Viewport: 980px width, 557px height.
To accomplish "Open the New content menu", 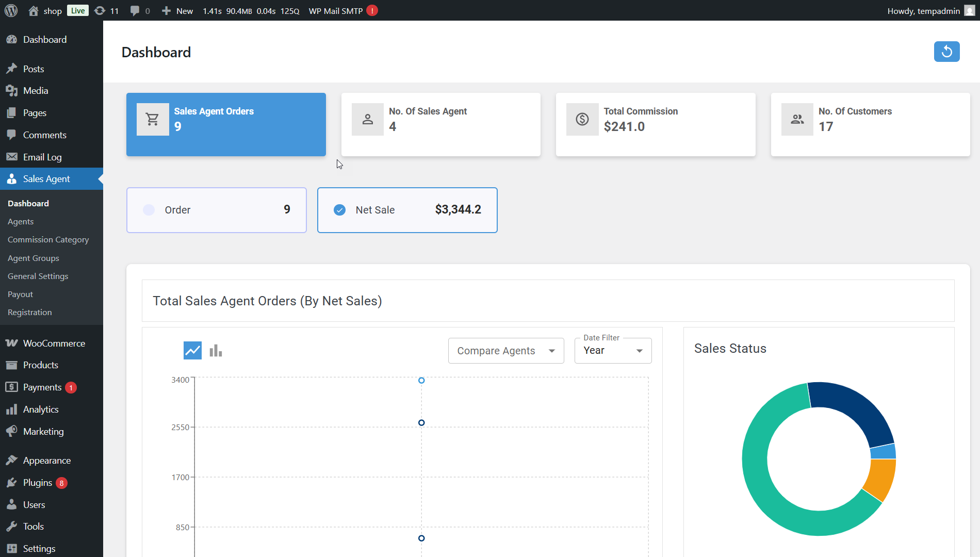I will [177, 11].
